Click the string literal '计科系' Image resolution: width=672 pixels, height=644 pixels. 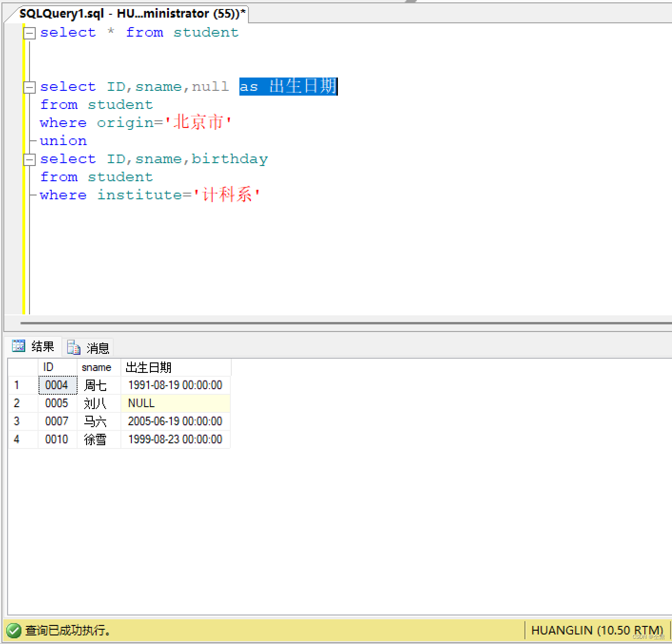[x=227, y=195]
